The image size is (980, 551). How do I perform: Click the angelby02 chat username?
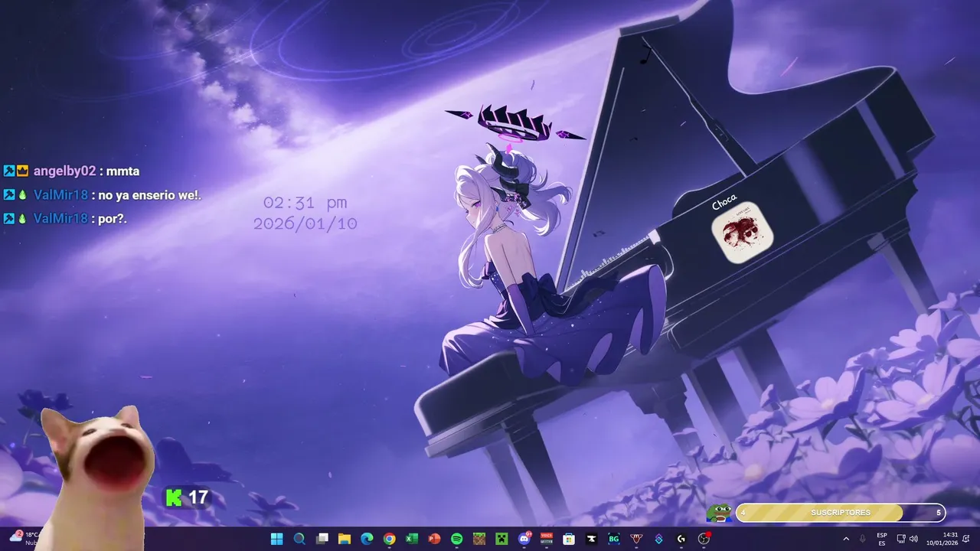tap(64, 171)
